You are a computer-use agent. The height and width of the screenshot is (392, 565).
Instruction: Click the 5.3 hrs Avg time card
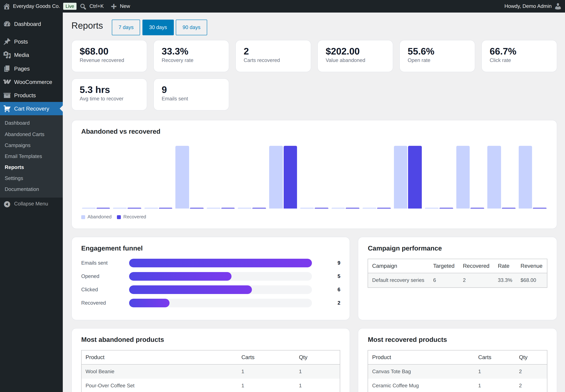(x=109, y=94)
